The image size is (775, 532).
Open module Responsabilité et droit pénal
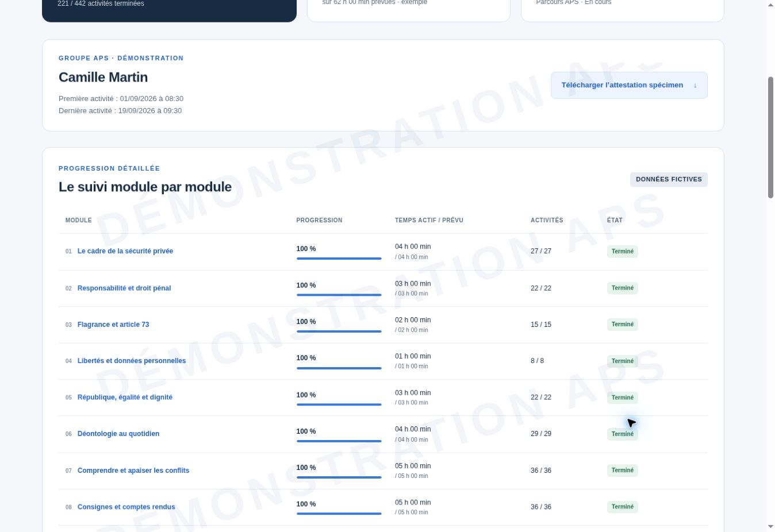click(124, 288)
